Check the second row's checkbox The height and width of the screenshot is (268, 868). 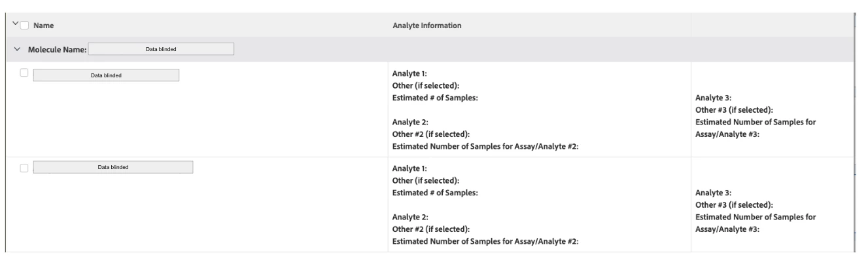click(x=24, y=168)
